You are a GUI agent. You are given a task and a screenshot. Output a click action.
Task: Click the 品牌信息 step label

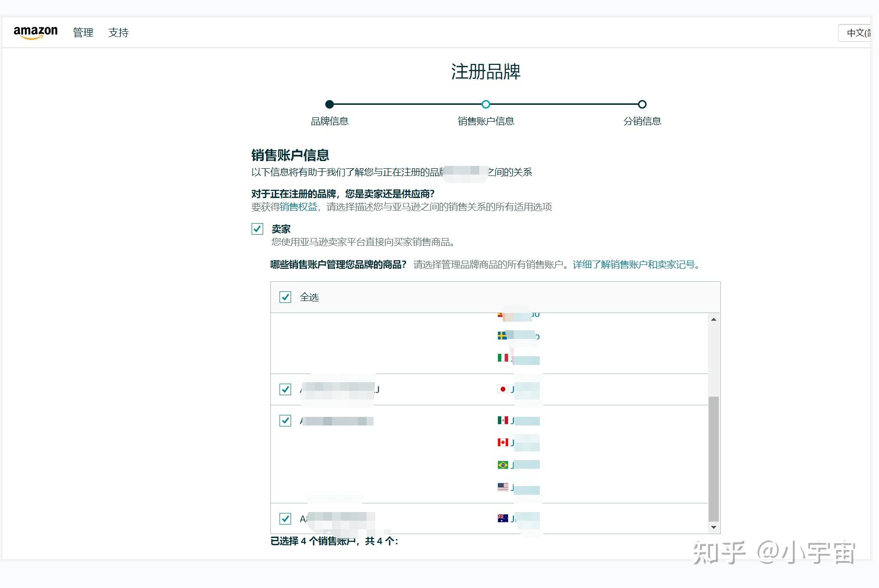pyautogui.click(x=330, y=121)
